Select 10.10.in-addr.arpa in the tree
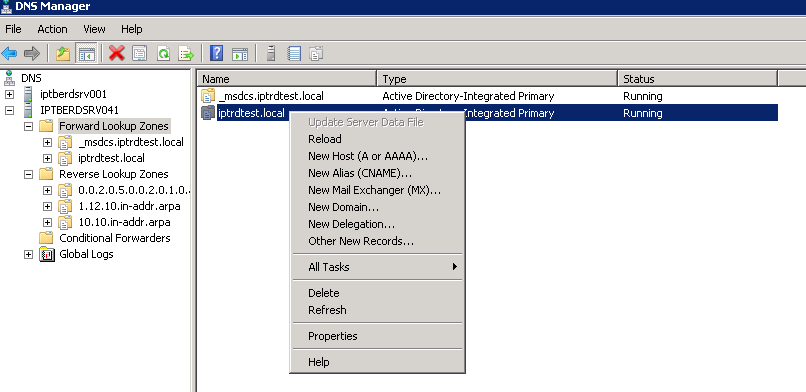The width and height of the screenshot is (806, 392). [124, 222]
